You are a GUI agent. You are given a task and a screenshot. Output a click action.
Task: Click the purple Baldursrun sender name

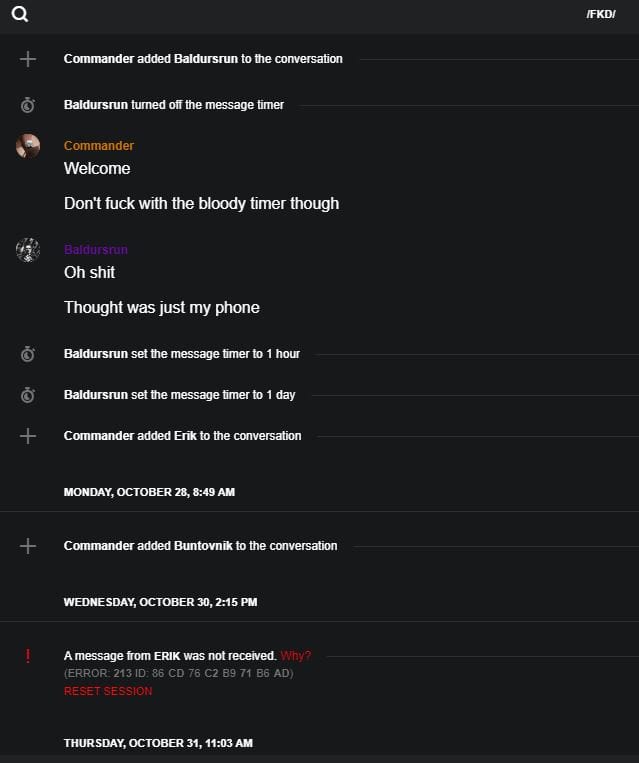[96, 250]
